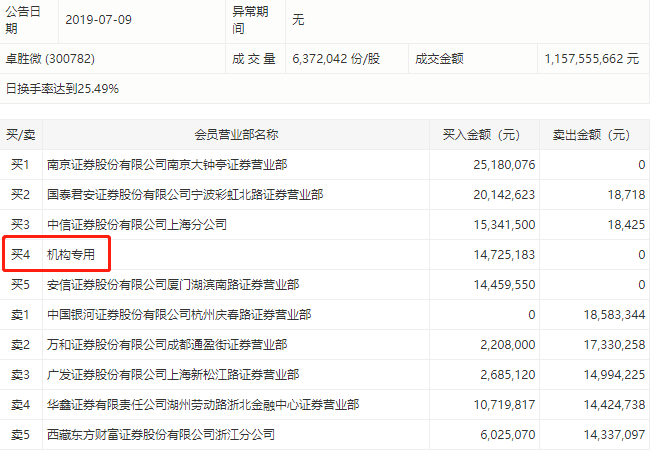
Task: Select 安信证券股份有限公司厦门湖滨南路证券营业部
Action: [x=173, y=285]
